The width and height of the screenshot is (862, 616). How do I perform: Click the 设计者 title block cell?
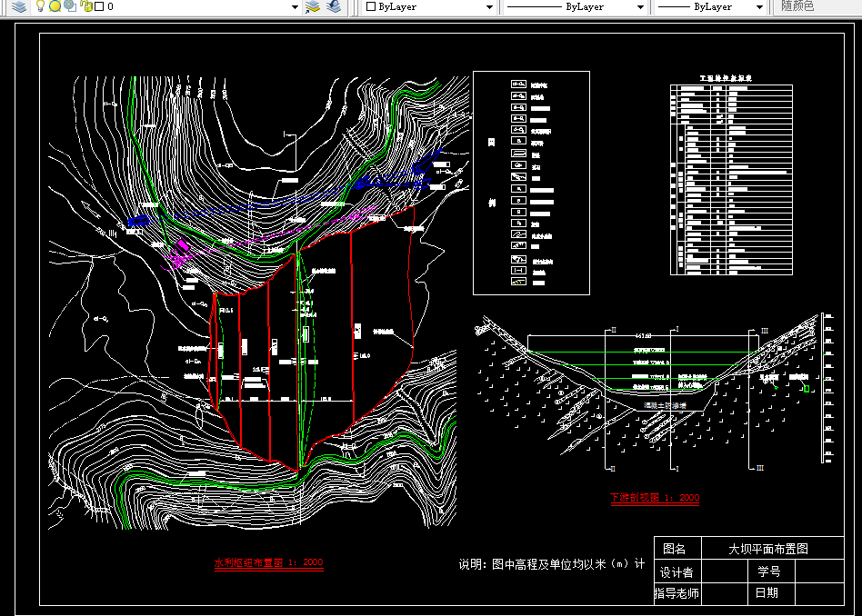[x=677, y=572]
